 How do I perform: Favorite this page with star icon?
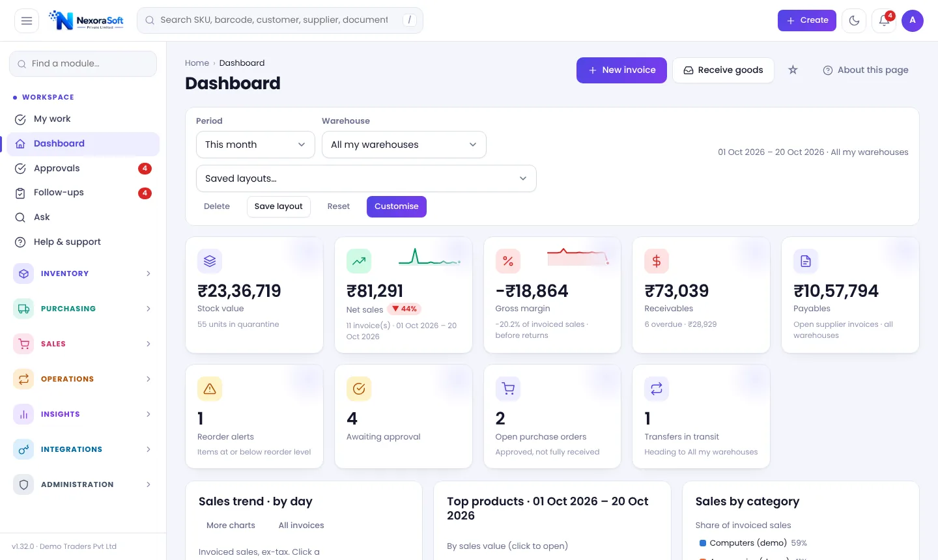pos(793,70)
